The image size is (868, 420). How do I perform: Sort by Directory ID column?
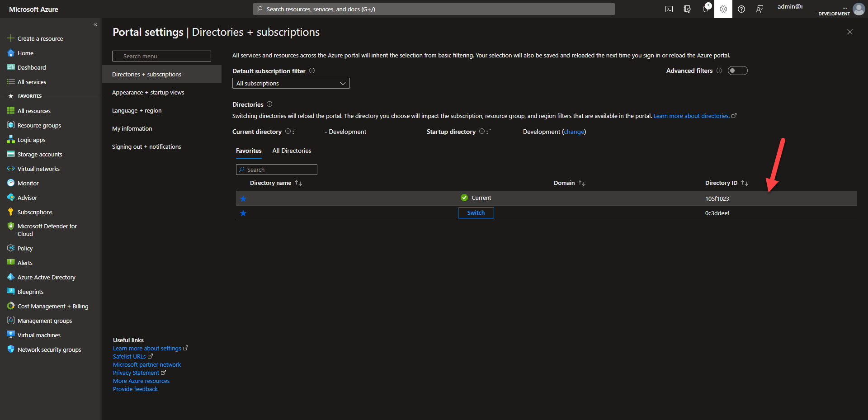click(726, 183)
